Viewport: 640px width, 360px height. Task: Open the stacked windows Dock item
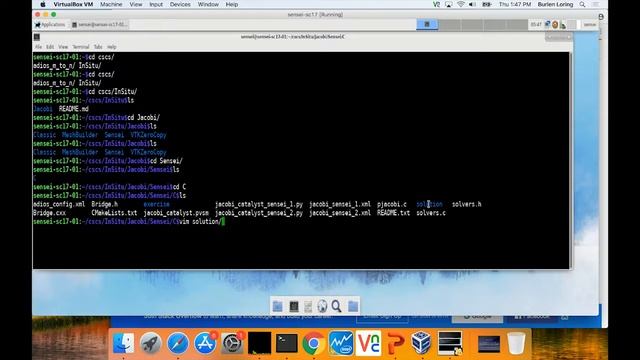(x=450, y=343)
